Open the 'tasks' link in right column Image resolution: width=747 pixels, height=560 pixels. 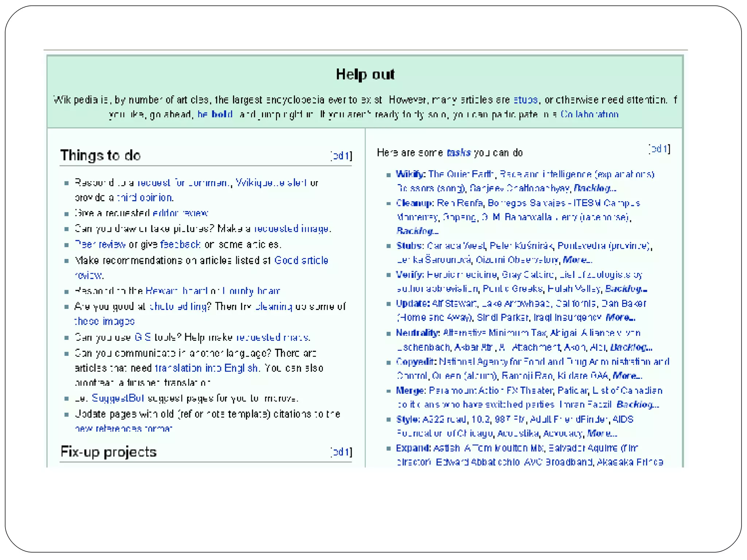459,153
